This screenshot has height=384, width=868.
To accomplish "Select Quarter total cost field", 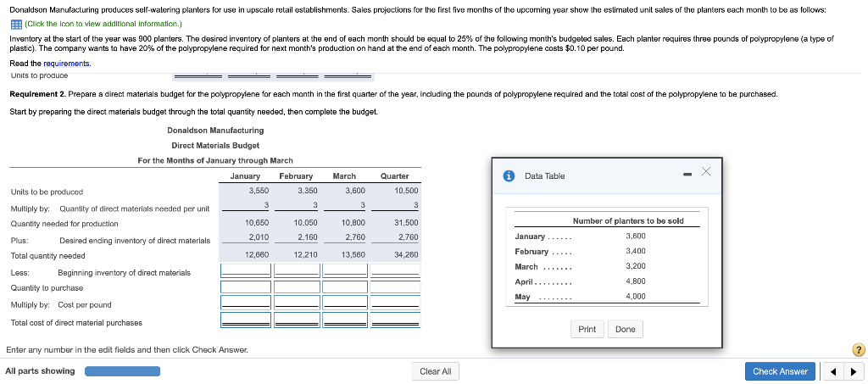I will [x=395, y=320].
